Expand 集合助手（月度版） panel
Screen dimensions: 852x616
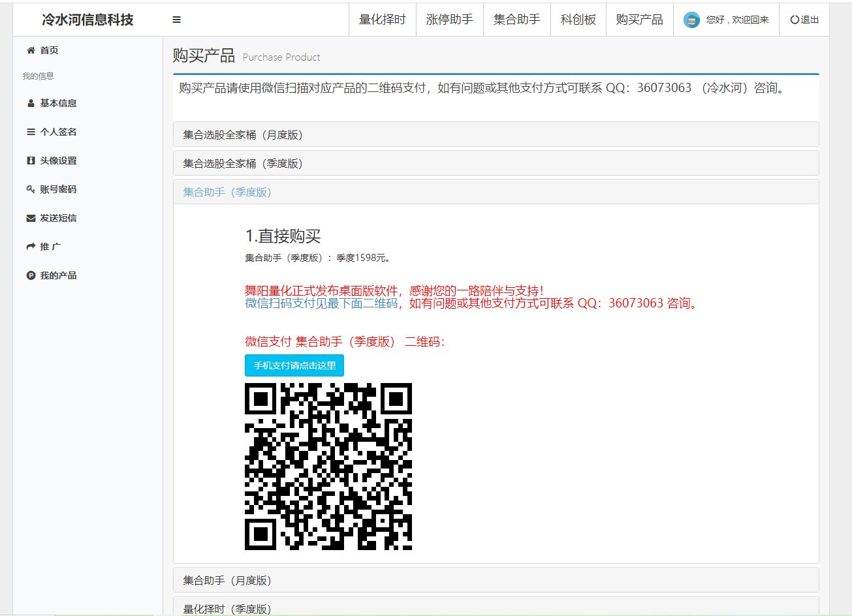click(496, 580)
